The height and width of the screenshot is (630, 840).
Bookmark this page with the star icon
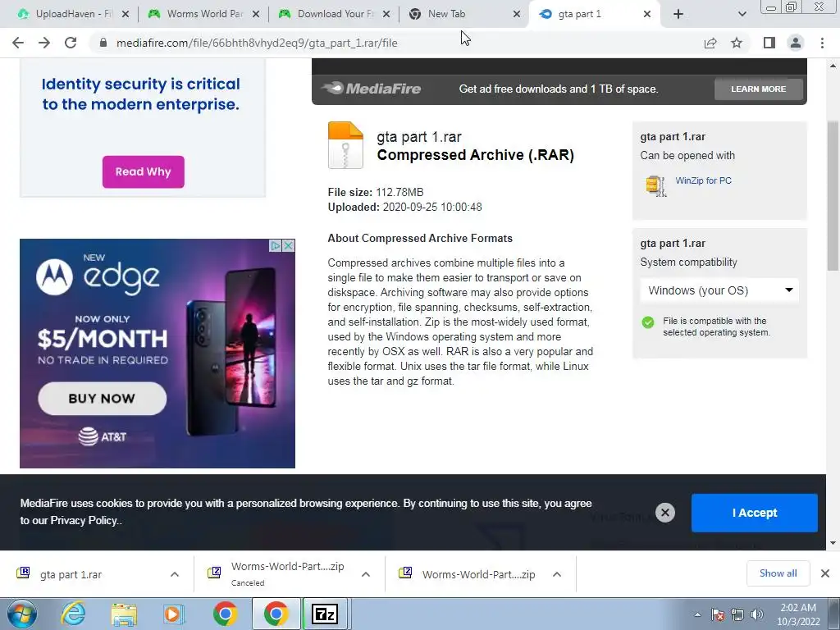click(x=737, y=43)
